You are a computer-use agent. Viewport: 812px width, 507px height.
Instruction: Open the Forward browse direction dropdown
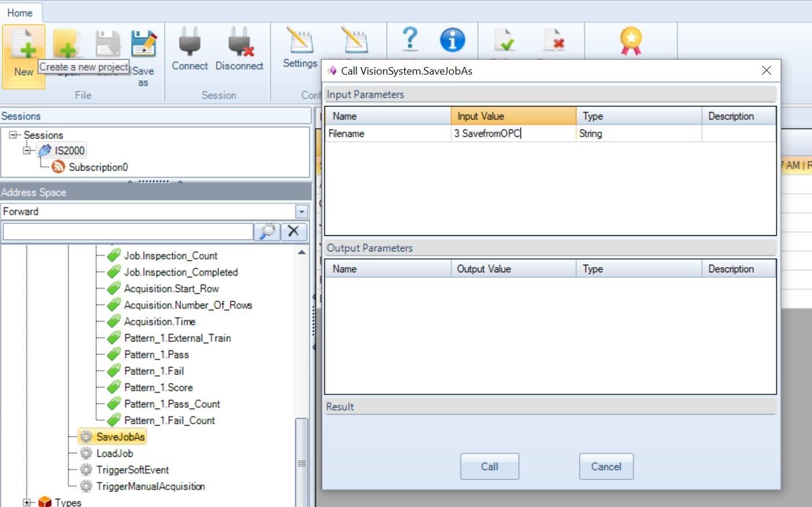(301, 212)
